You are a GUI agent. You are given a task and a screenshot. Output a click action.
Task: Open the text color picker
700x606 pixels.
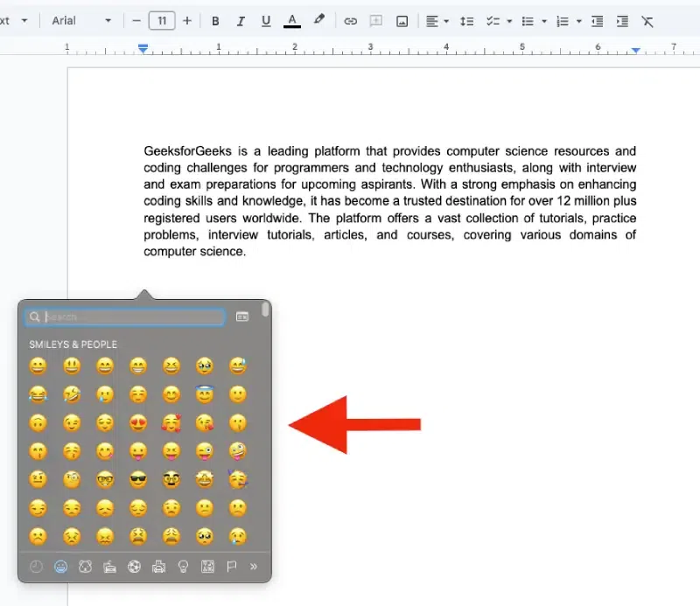(292, 21)
